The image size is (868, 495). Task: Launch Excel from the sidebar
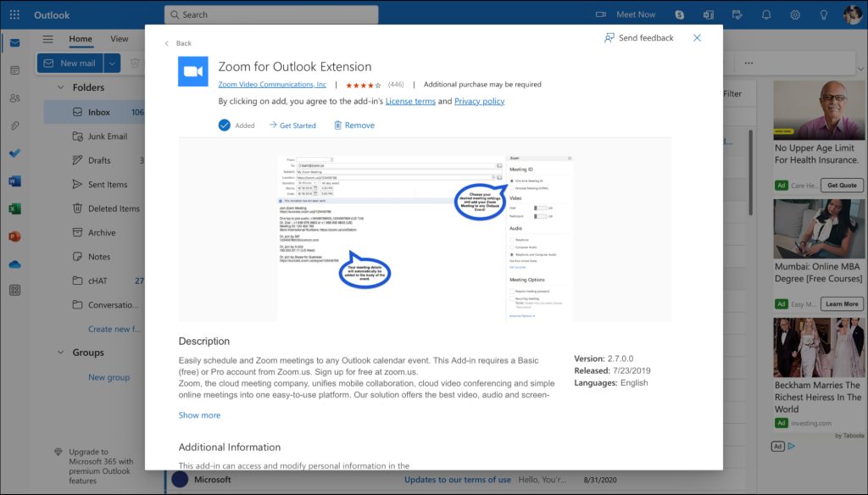coord(12,208)
